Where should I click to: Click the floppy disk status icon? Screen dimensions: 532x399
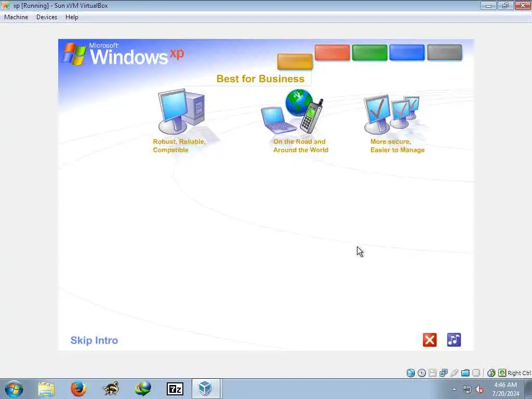432,373
